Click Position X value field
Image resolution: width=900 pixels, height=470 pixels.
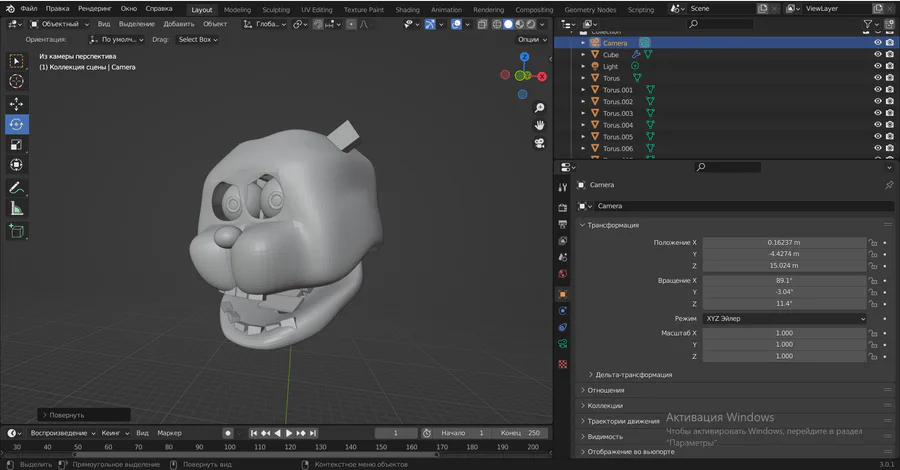click(x=784, y=243)
